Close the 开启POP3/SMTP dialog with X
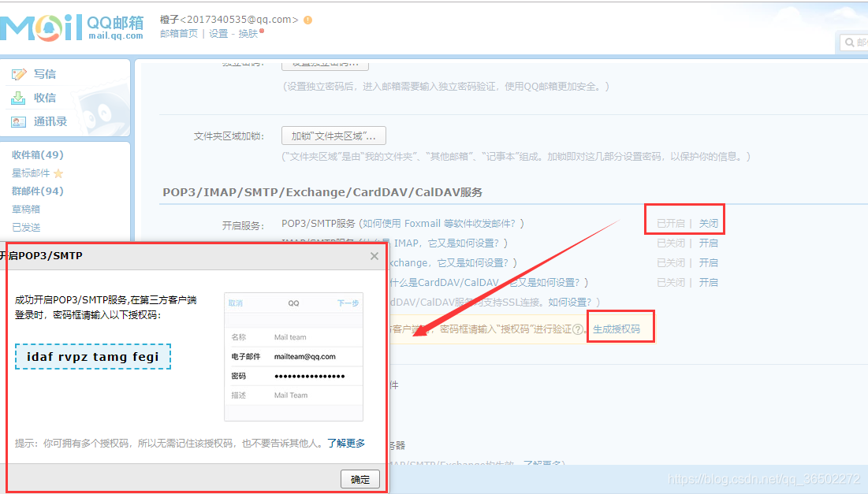This screenshot has height=494, width=868. click(374, 255)
